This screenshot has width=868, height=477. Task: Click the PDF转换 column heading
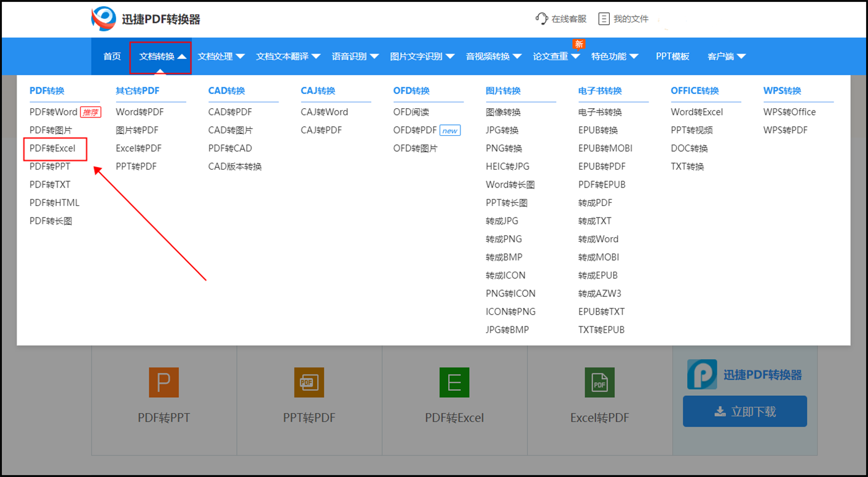(47, 91)
